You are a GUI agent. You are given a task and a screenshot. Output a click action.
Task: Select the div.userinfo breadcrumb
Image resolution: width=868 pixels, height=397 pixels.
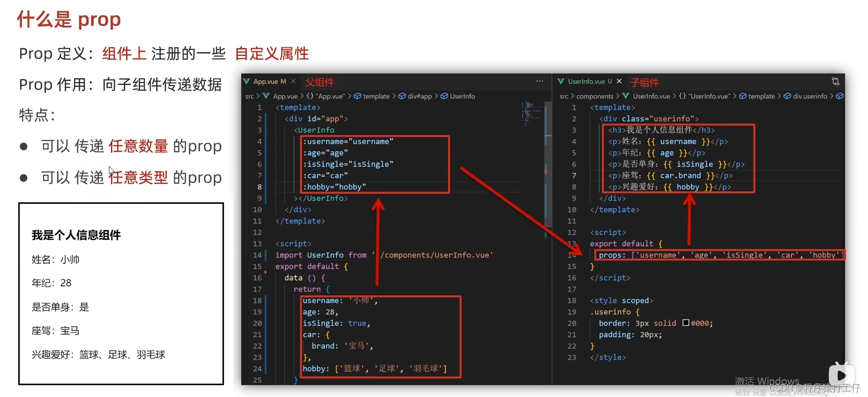[810, 96]
